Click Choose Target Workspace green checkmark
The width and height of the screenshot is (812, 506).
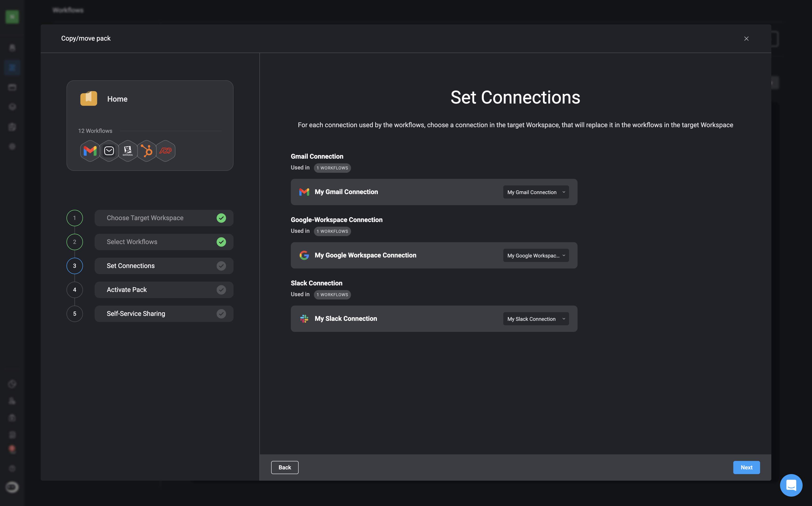(x=221, y=218)
